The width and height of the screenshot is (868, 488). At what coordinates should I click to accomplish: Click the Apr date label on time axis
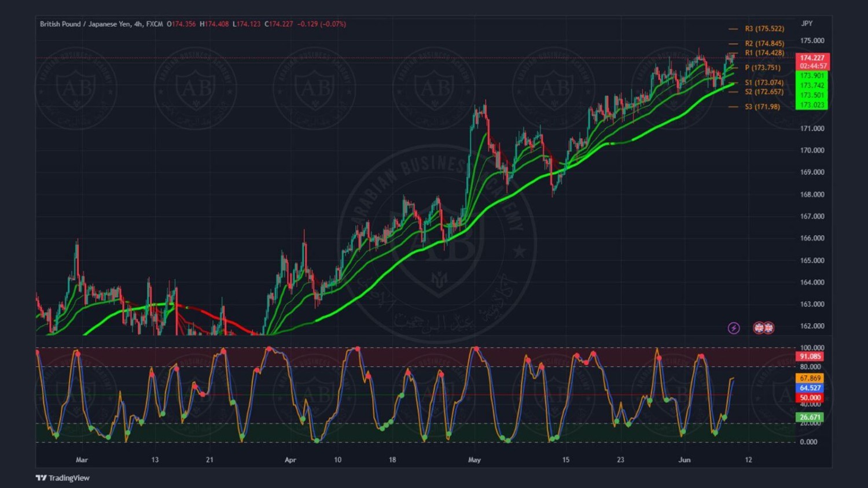point(290,460)
